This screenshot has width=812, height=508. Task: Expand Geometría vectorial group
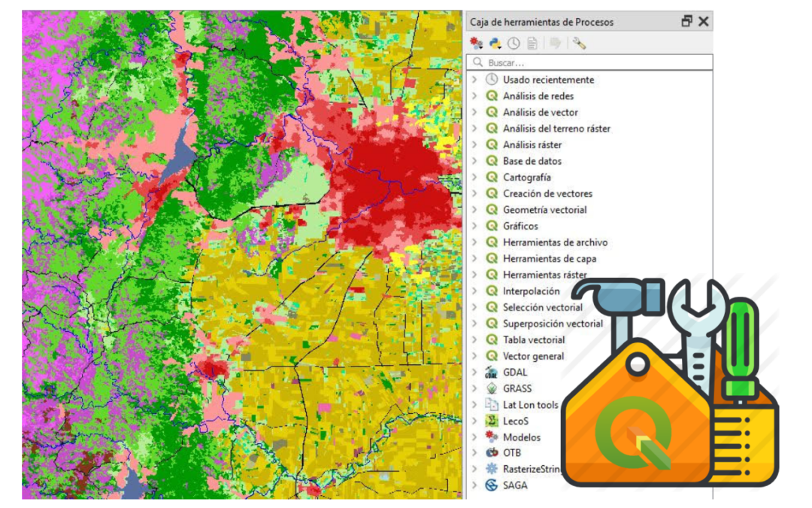(x=474, y=209)
